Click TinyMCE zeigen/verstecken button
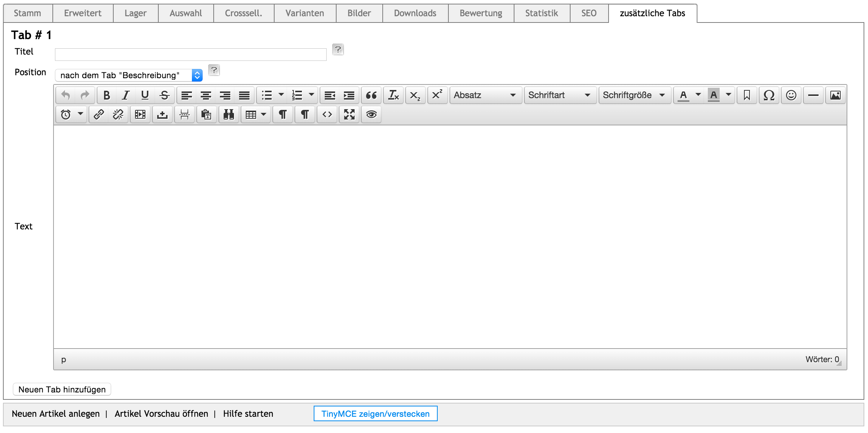Screen dimensions: 868x433 pyautogui.click(x=375, y=414)
